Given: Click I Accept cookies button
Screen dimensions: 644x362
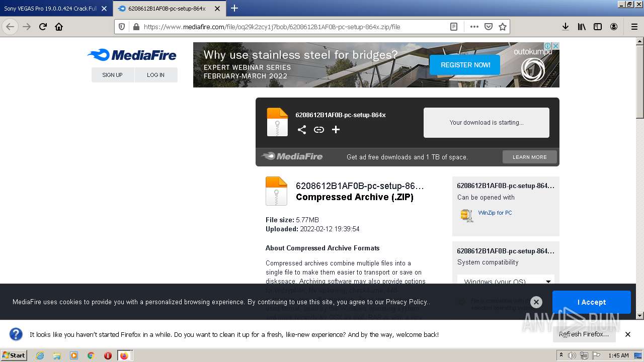Looking at the screenshot, I should (x=591, y=302).
